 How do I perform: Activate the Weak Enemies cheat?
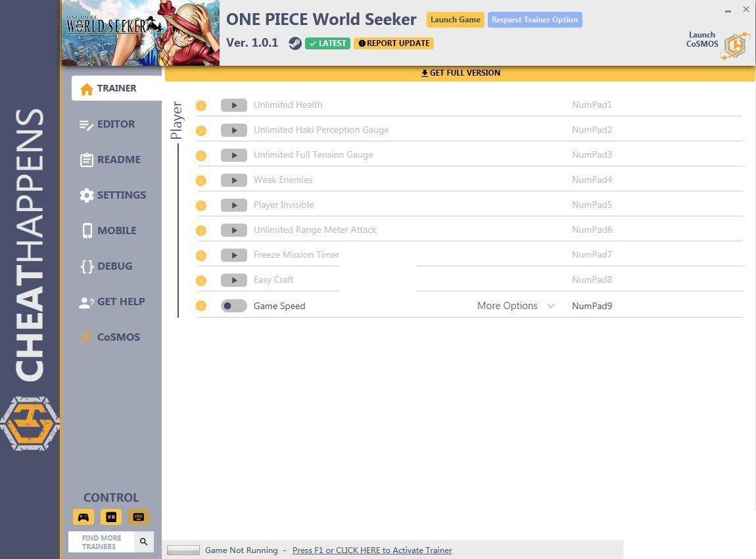[x=234, y=180]
